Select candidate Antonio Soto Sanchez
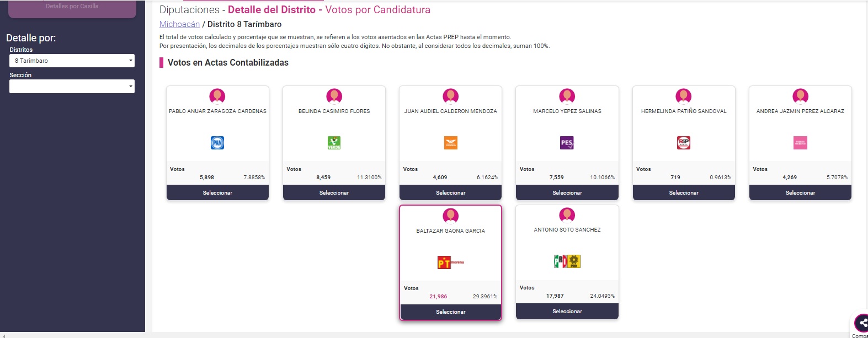The image size is (868, 338). pos(567,311)
